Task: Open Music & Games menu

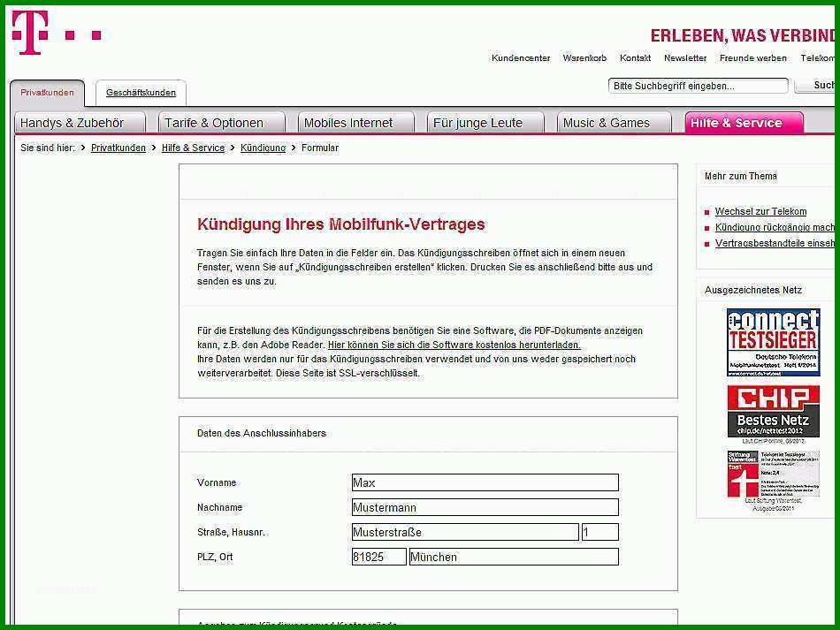Action: point(614,123)
